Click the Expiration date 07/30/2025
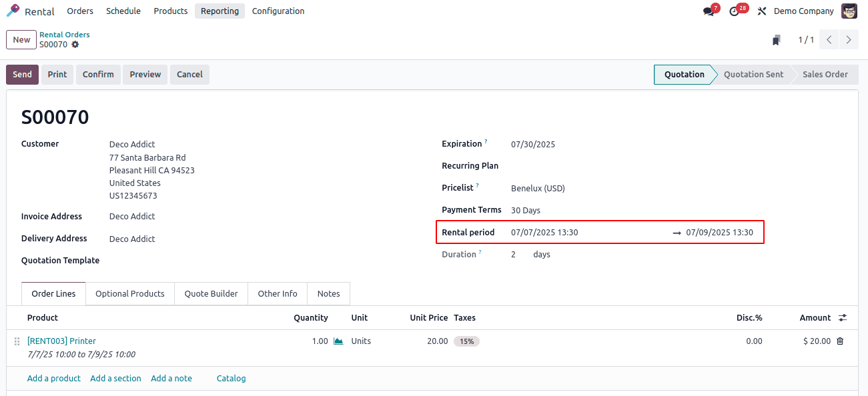The image size is (868, 396). (x=533, y=145)
